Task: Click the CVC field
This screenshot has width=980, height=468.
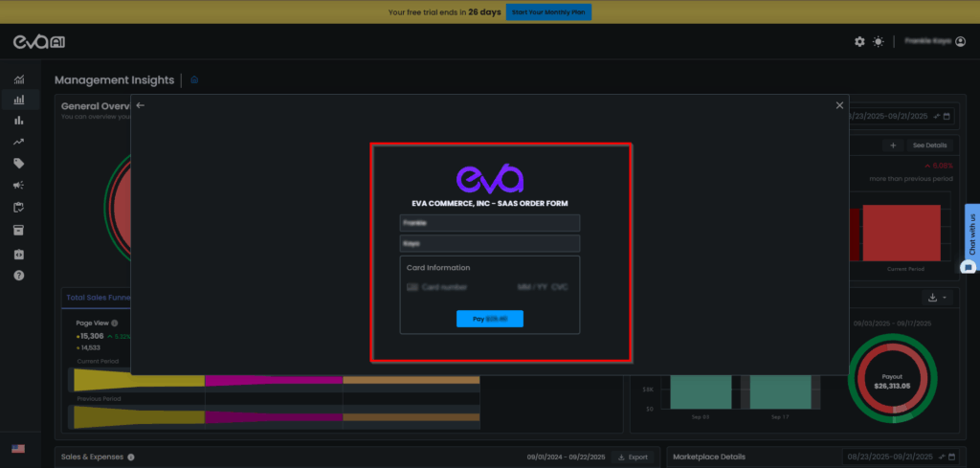Action: point(560,287)
